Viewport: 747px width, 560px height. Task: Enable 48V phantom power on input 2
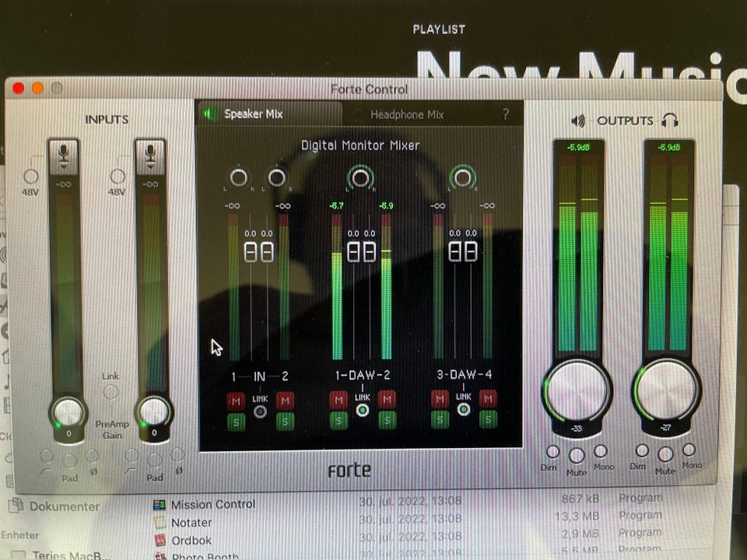[x=117, y=177]
